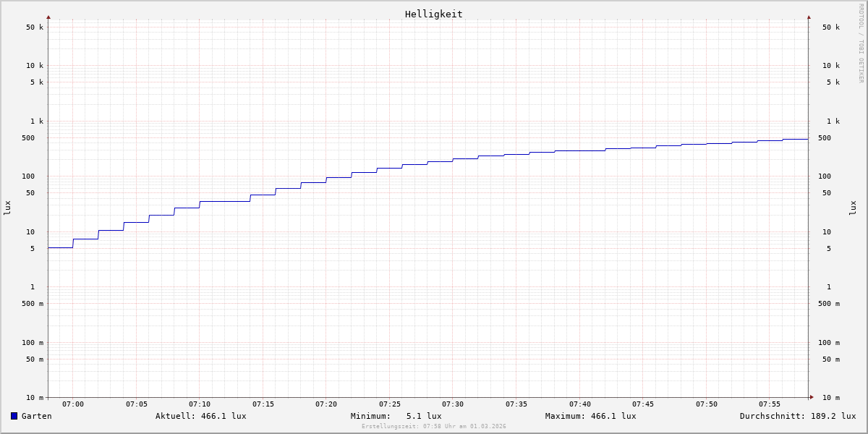Select the Helligkeit chart title
The image size is (868, 434).
[433, 14]
